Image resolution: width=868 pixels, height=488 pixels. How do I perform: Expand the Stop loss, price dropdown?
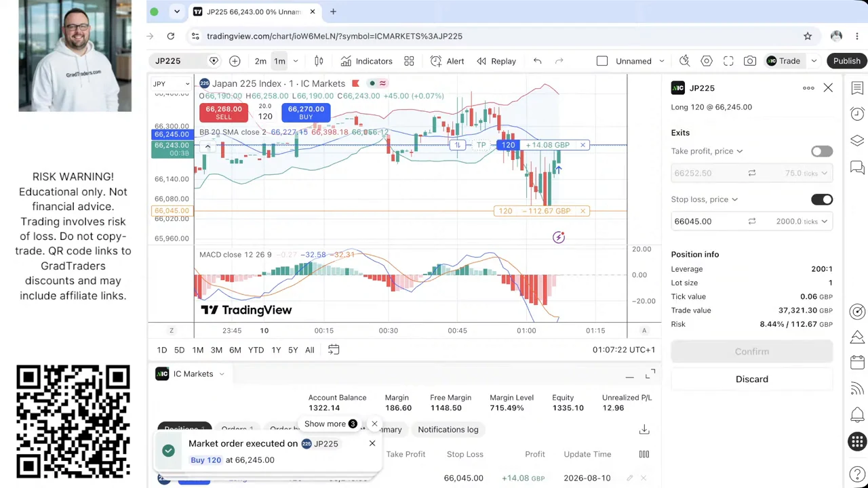coord(705,199)
